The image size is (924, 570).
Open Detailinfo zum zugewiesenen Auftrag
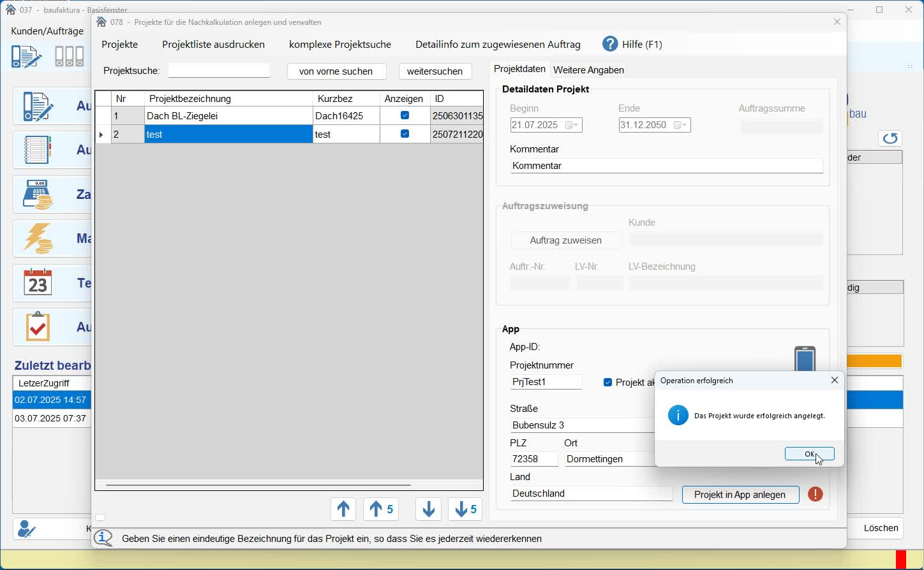click(x=498, y=45)
